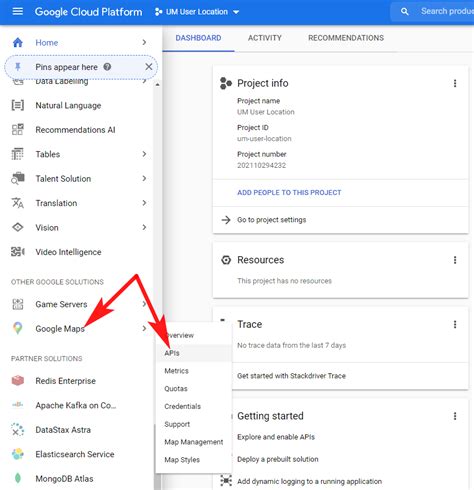Click the Google Cloud Platform logo text
This screenshot has height=490, width=474.
[88, 12]
